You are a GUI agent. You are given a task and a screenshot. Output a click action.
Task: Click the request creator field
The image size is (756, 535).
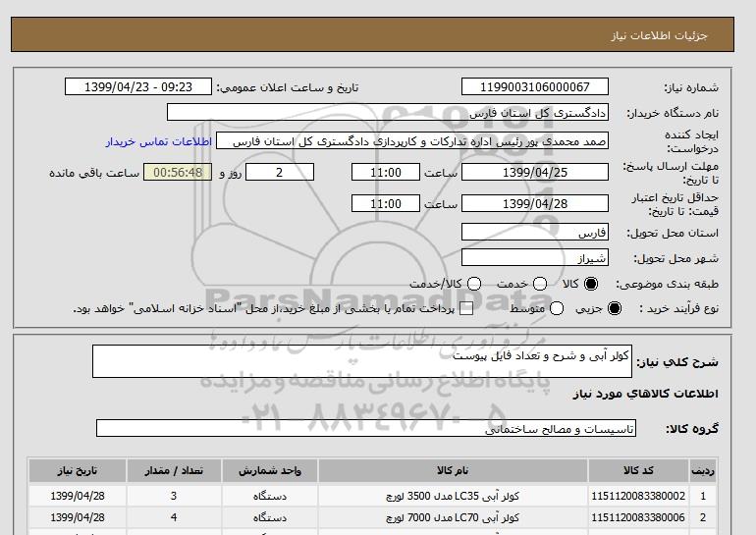[412, 140]
